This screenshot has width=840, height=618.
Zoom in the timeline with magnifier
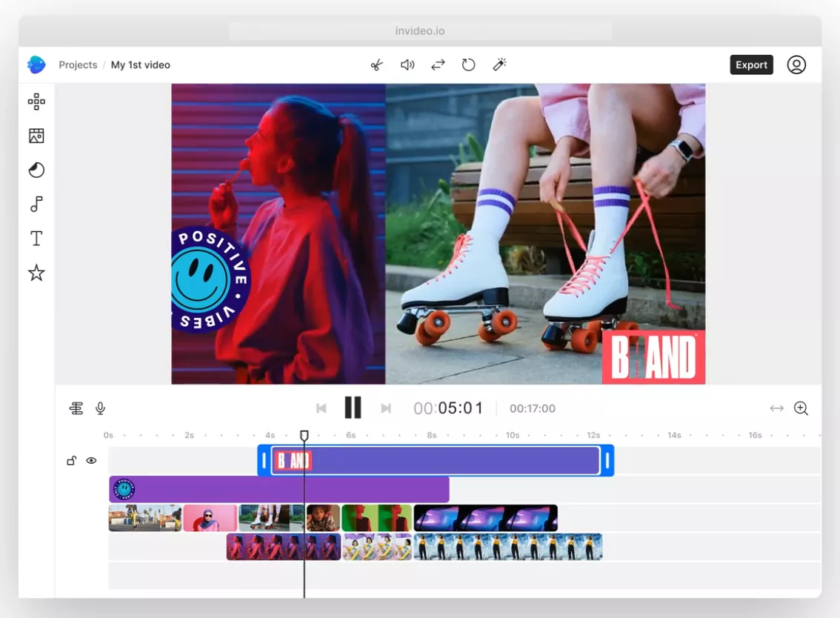pyautogui.click(x=801, y=408)
